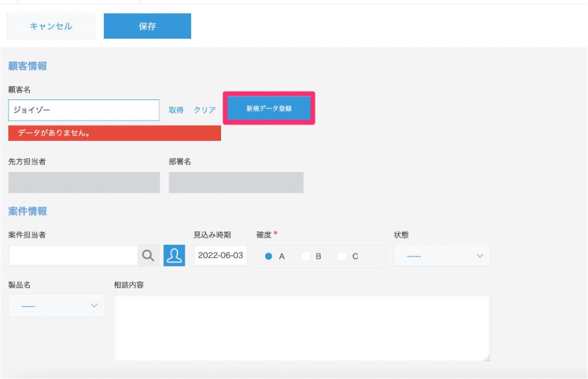Viewport: 588px width, 379px height.
Task: Open the user picker person icon
Action: [175, 256]
